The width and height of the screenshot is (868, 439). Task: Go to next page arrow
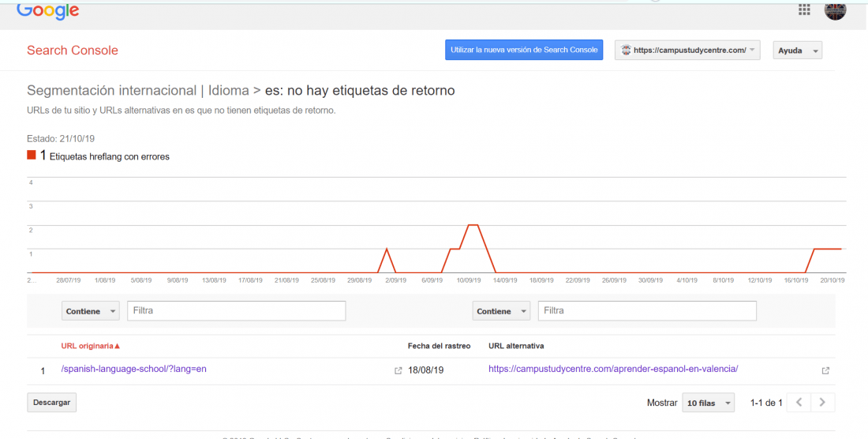822,403
